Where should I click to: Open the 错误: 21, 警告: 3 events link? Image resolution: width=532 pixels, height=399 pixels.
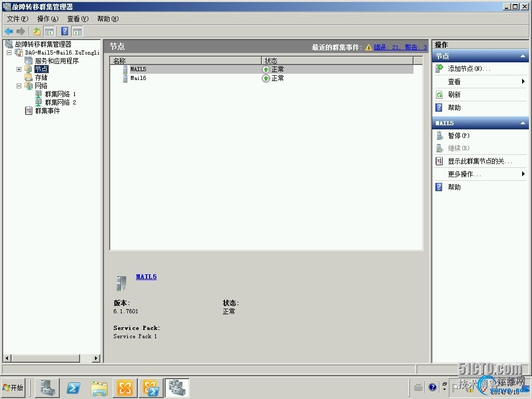[x=401, y=47]
